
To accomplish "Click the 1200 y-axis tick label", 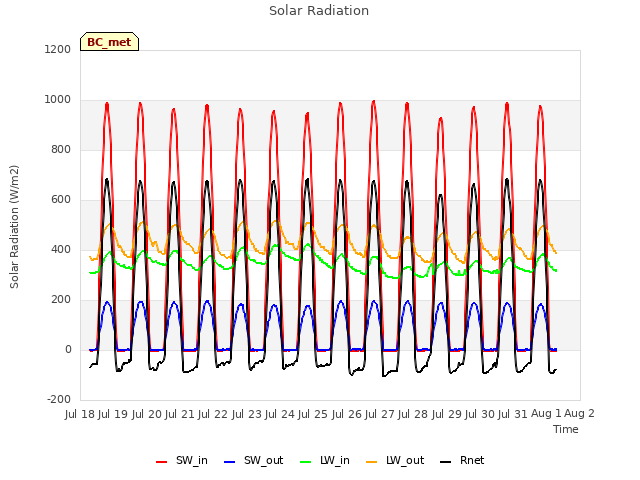I will click(58, 49).
